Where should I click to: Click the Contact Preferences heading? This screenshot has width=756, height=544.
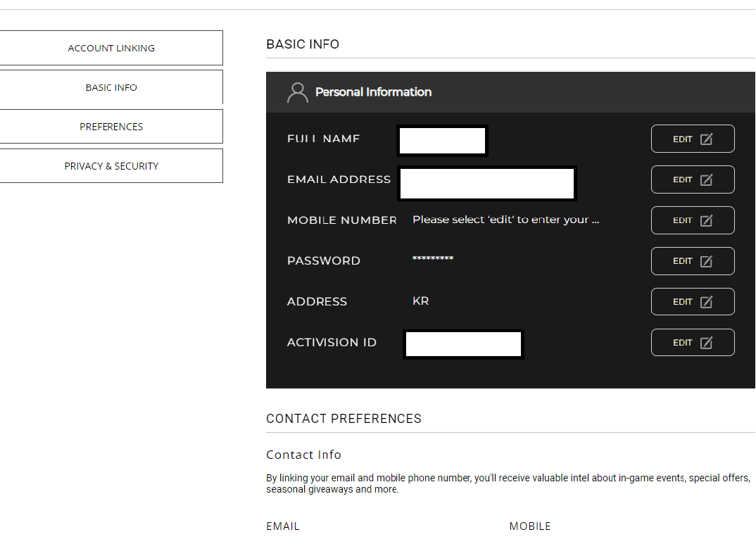pos(344,418)
